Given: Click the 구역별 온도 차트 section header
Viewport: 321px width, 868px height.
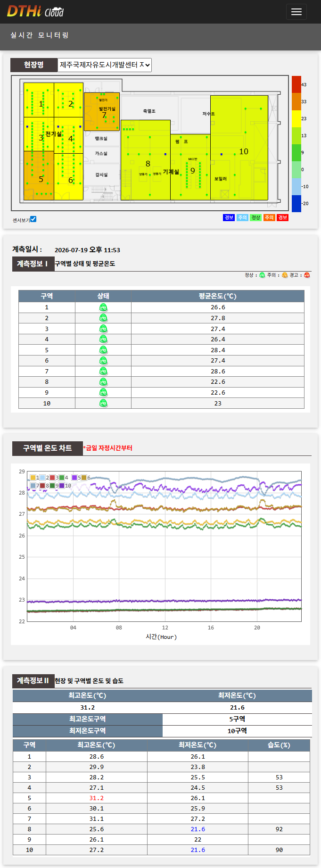Looking at the screenshot, I should (x=48, y=448).
